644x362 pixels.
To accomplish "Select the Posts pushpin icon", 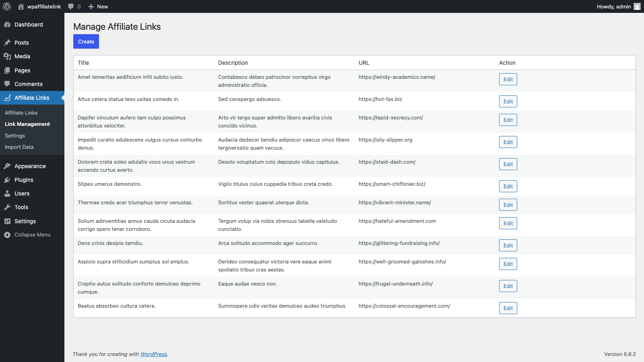I will click(x=7, y=43).
